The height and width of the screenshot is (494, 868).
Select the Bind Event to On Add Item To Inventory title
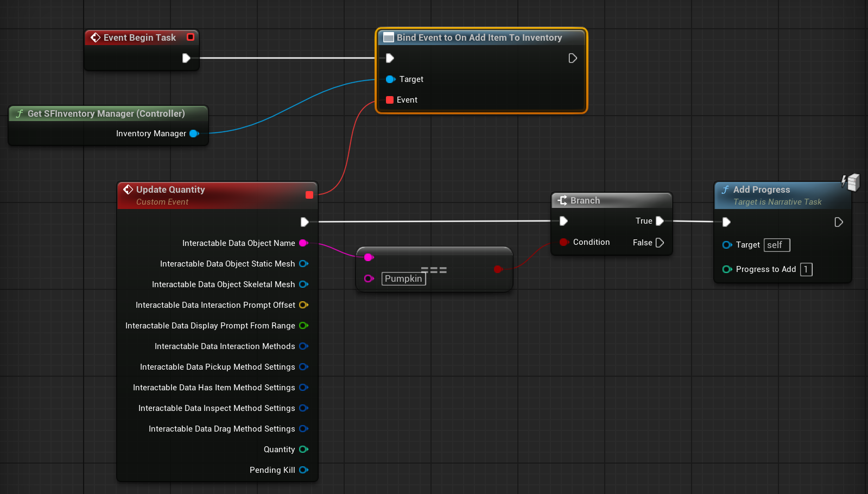click(479, 37)
